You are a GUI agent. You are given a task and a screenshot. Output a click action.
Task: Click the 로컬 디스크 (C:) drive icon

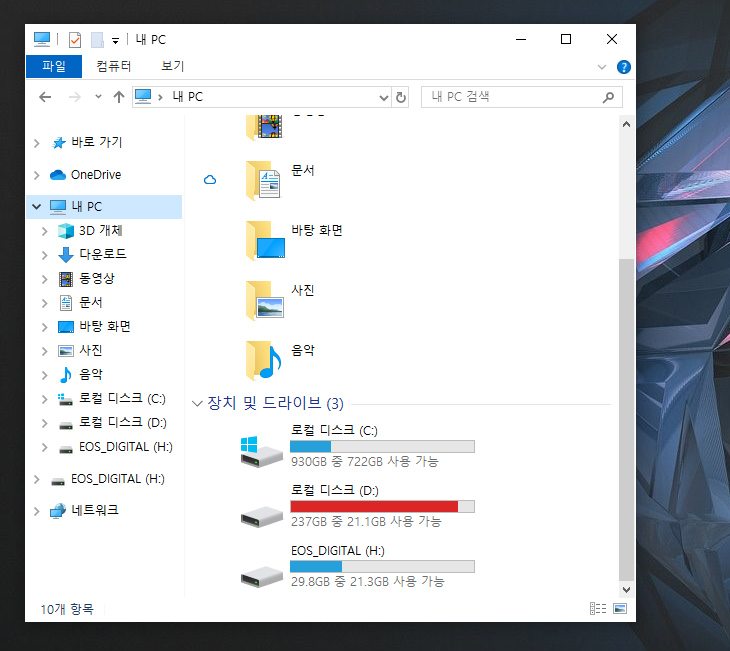261,452
